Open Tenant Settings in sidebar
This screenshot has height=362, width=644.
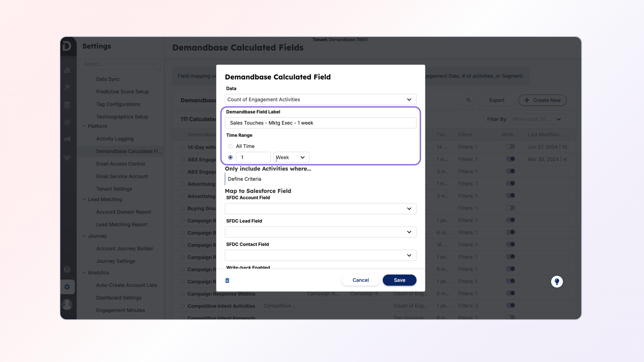click(x=114, y=189)
